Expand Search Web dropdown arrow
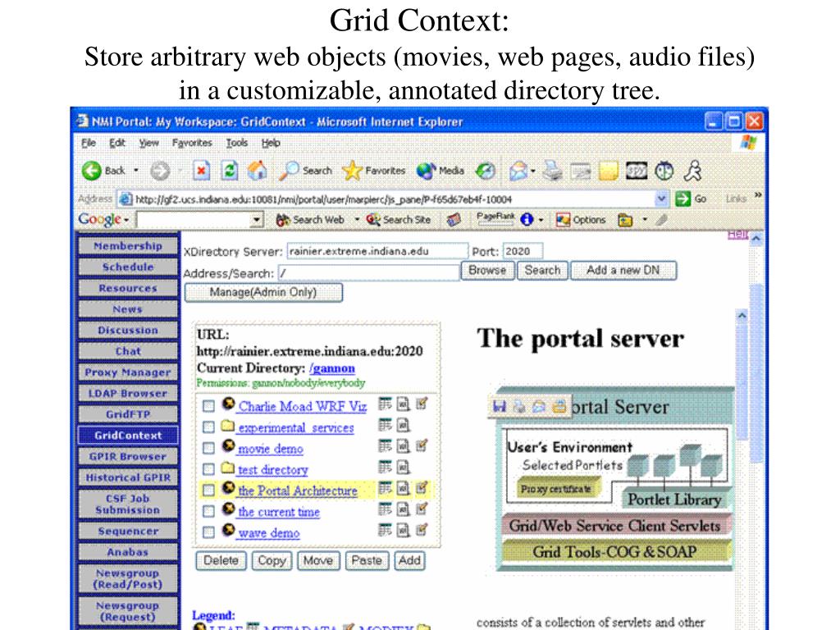 click(357, 220)
